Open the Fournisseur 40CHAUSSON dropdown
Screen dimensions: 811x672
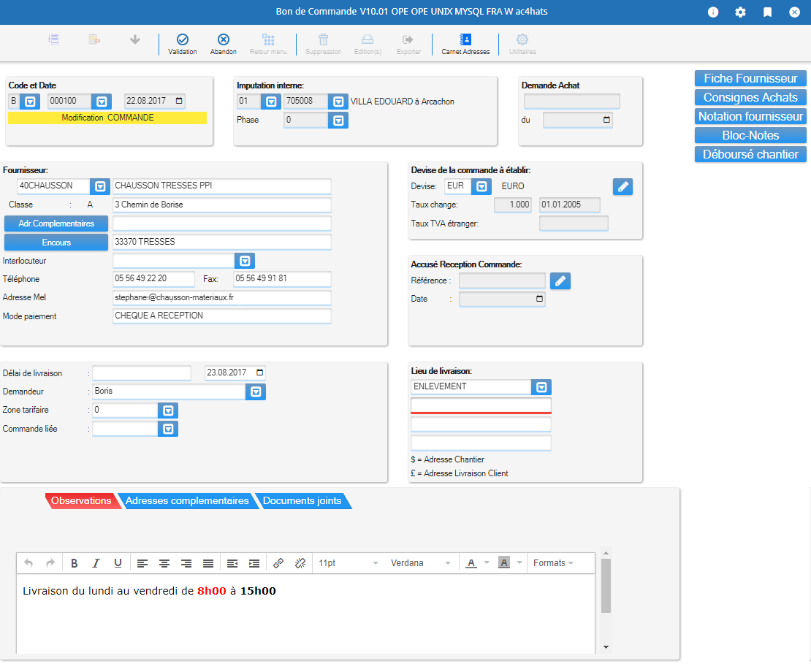coord(100,186)
